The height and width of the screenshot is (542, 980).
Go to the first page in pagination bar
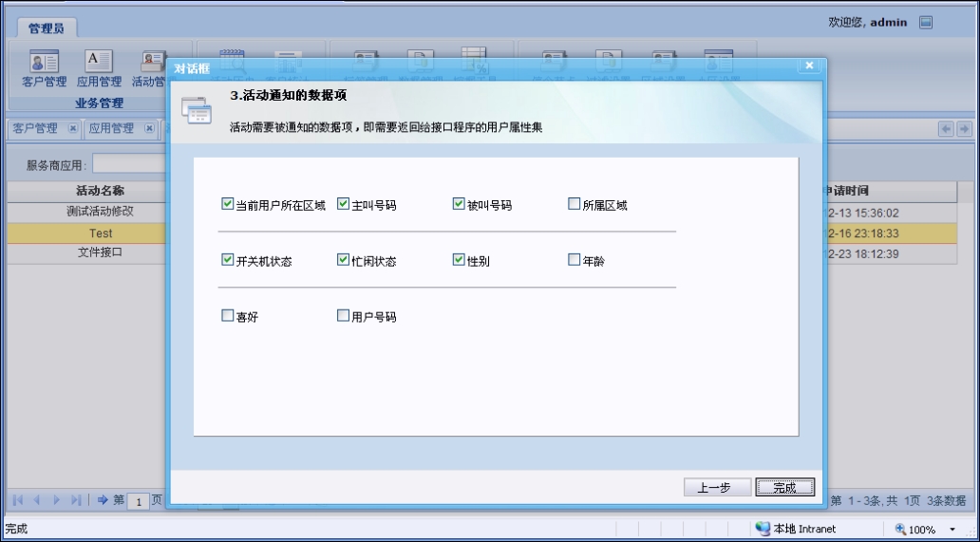pyautogui.click(x=18, y=500)
